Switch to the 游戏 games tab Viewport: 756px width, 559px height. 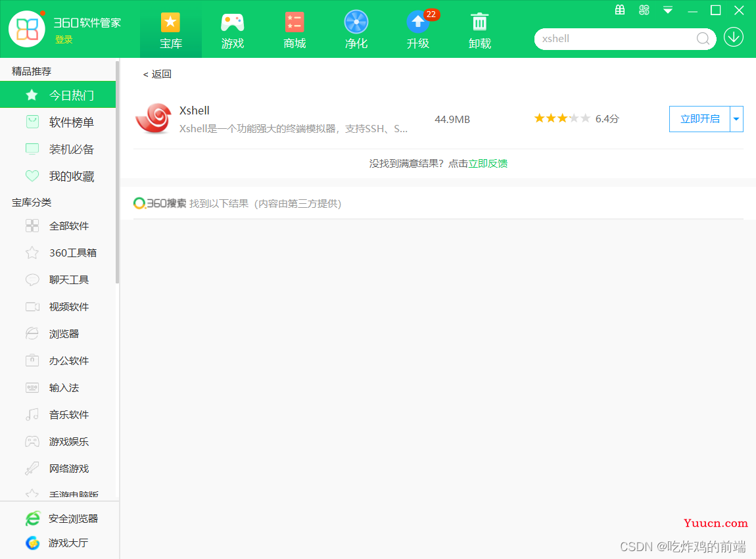coord(233,30)
